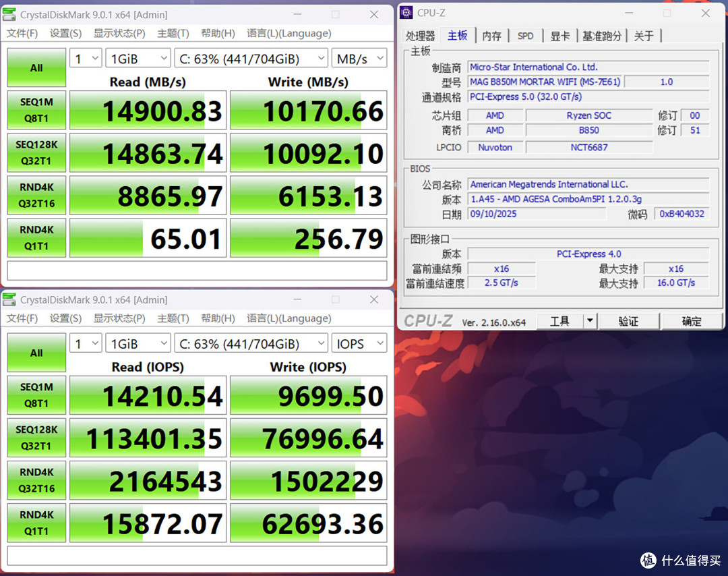The image size is (728, 576).
Task: Open MB/s unit dropdown
Action: pyautogui.click(x=359, y=59)
